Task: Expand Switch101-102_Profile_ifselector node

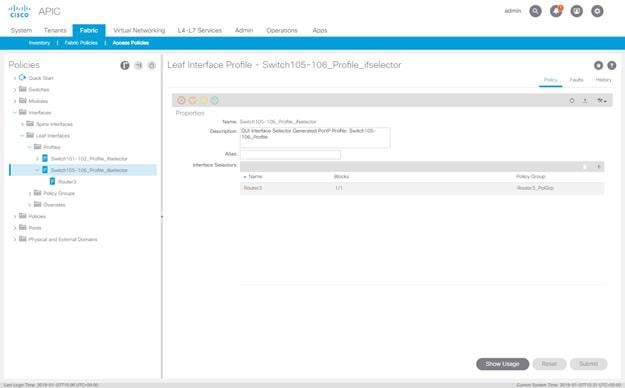Action: pyautogui.click(x=37, y=159)
